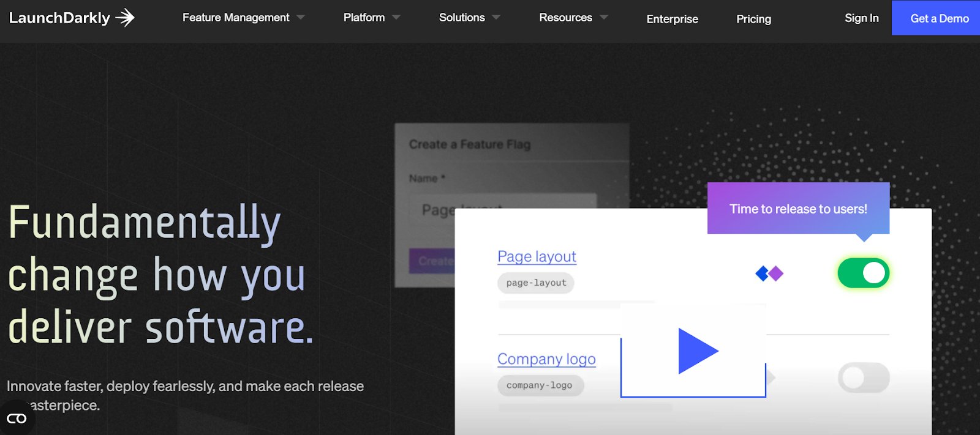The image size is (980, 435).
Task: Open the Feature Management menu
Action: pyautogui.click(x=236, y=18)
